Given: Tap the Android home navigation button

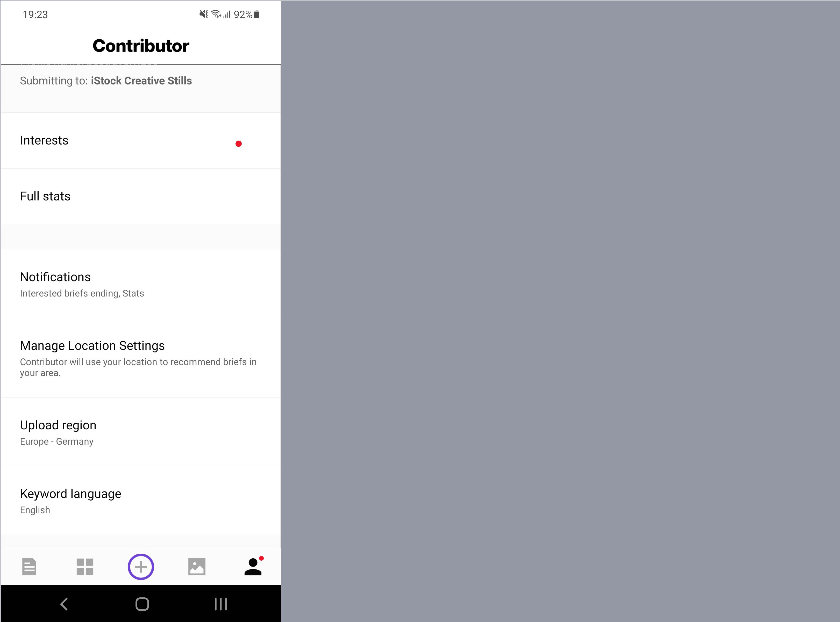Looking at the screenshot, I should coord(142,604).
